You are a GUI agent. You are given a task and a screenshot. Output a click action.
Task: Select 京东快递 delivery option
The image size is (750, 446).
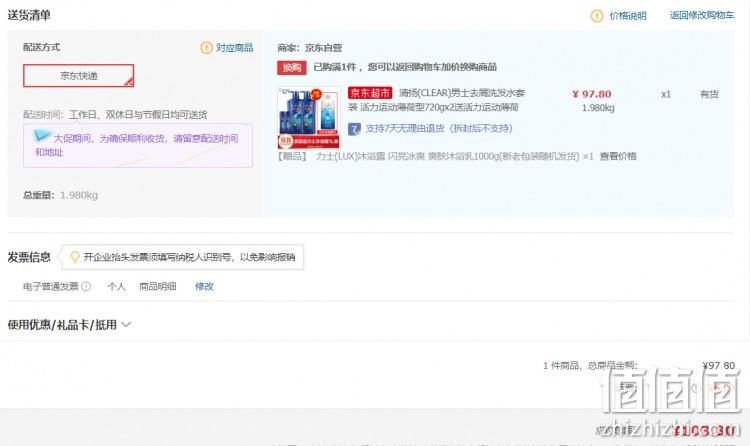coord(78,76)
